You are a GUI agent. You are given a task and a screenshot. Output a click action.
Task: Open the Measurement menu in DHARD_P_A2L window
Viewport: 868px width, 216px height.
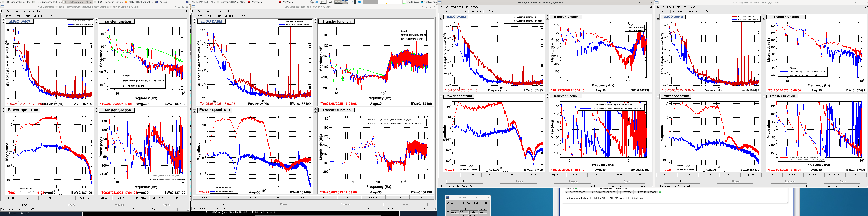(x=210, y=11)
